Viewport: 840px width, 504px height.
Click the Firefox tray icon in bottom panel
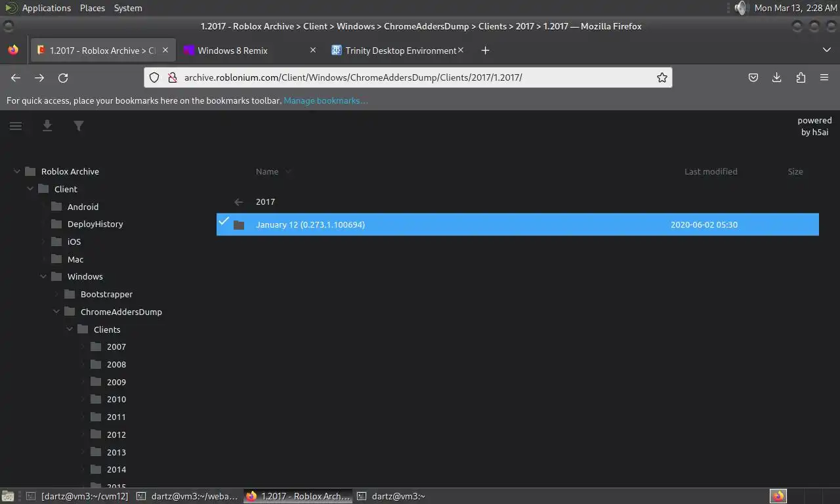pos(778,496)
